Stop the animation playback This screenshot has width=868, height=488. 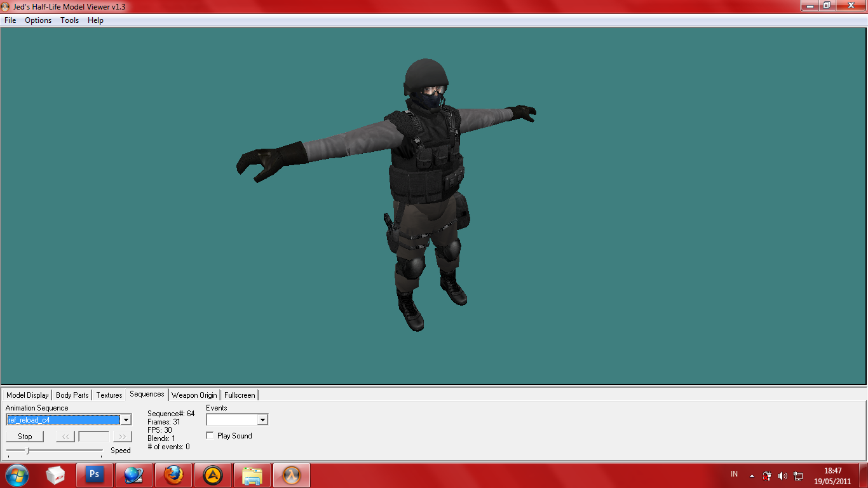[25, 437]
